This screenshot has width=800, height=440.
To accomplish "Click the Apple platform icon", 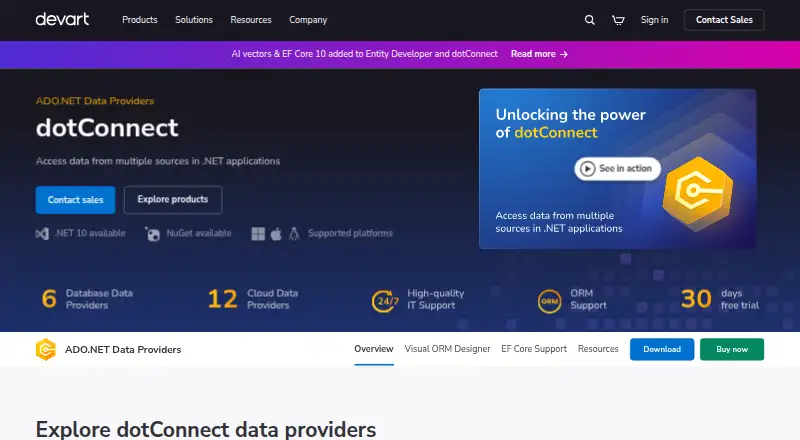I will point(276,233).
